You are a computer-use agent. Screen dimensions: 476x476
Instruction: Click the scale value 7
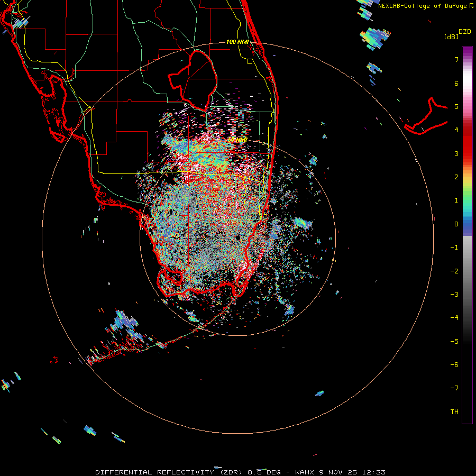click(456, 59)
